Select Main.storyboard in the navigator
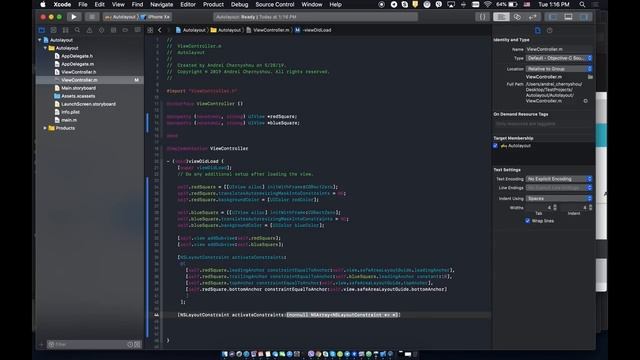The height and width of the screenshot is (360, 640). (78, 88)
